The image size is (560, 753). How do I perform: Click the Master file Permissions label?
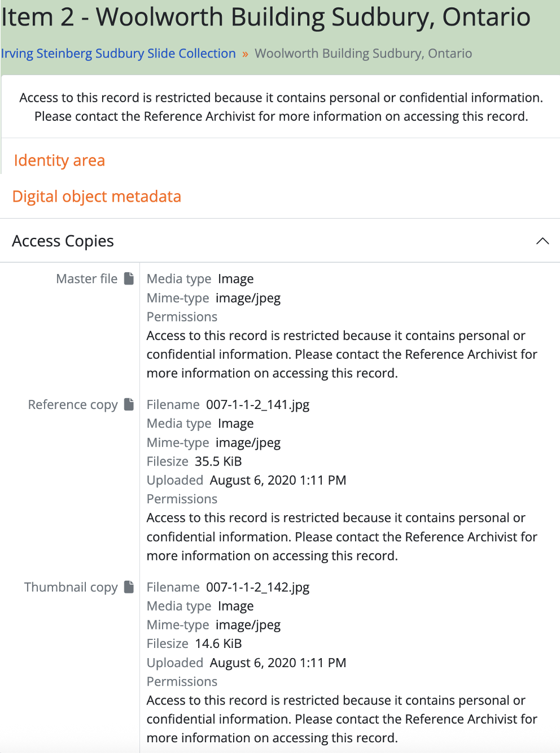point(182,316)
